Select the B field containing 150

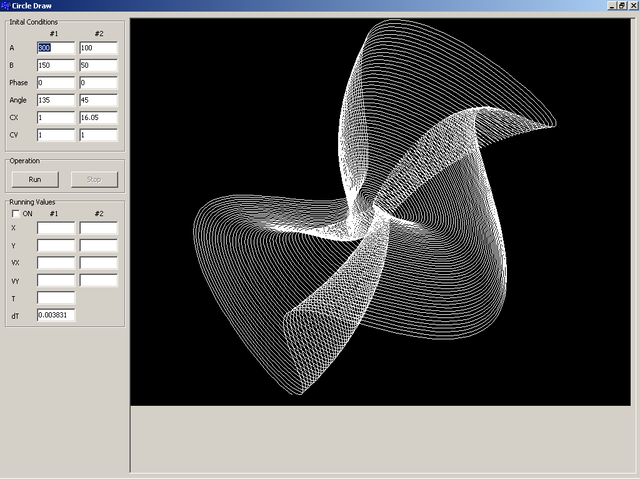tap(56, 65)
